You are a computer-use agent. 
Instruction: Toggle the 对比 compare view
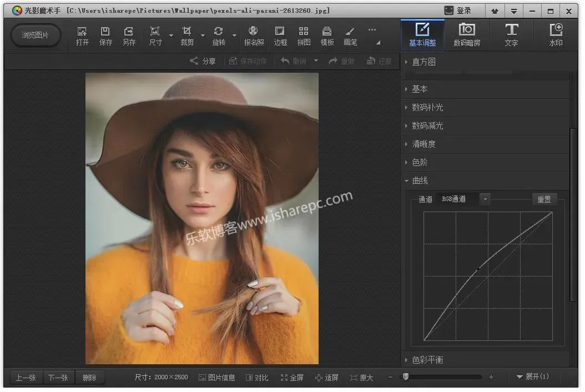tap(257, 378)
